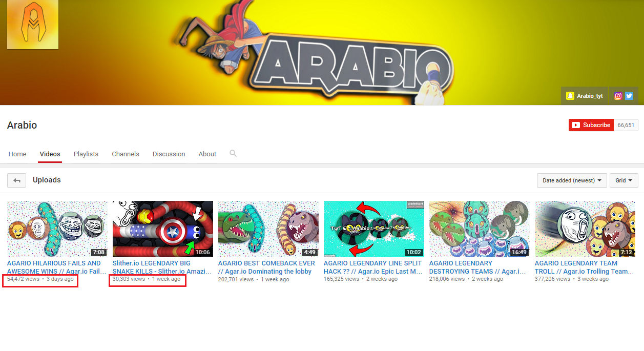This screenshot has height=351, width=644.
Task: Open the Best Comeback Ever video thumbnail
Action: click(x=268, y=229)
